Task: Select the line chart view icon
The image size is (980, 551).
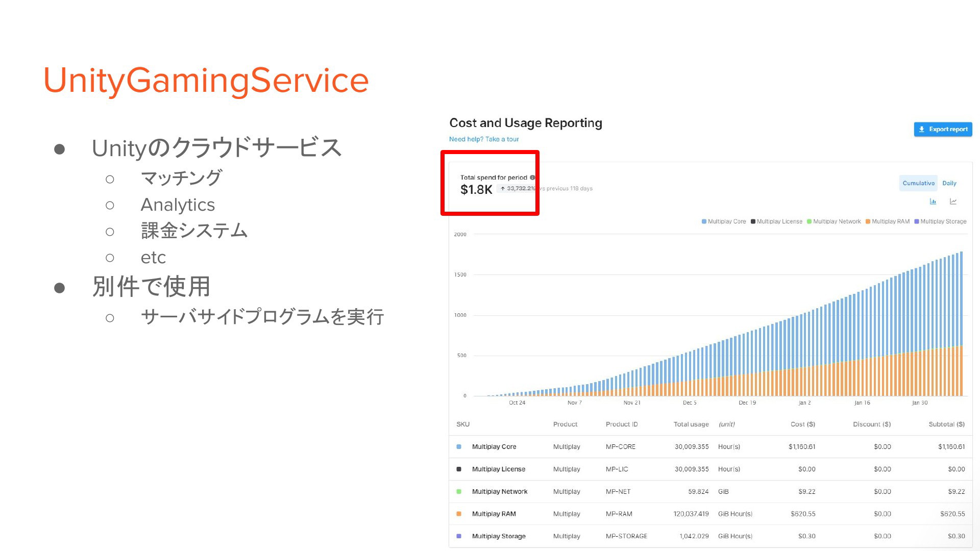Action: click(953, 202)
